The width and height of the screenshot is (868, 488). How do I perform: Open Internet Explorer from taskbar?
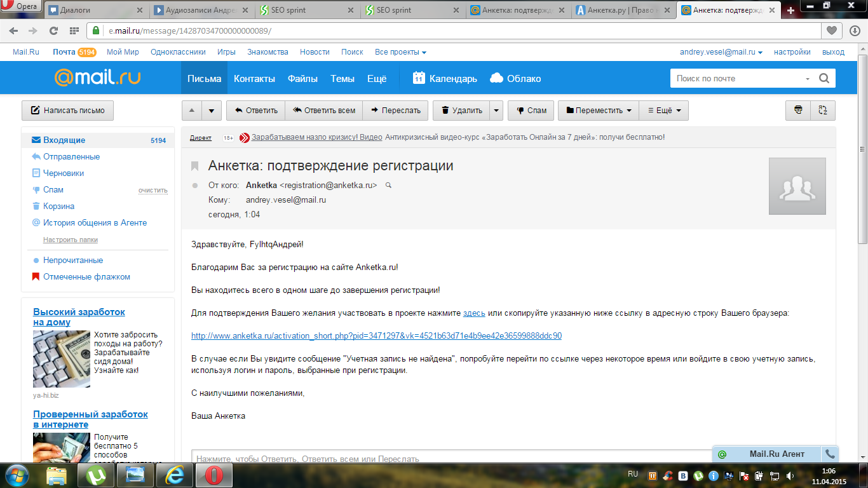click(x=174, y=475)
